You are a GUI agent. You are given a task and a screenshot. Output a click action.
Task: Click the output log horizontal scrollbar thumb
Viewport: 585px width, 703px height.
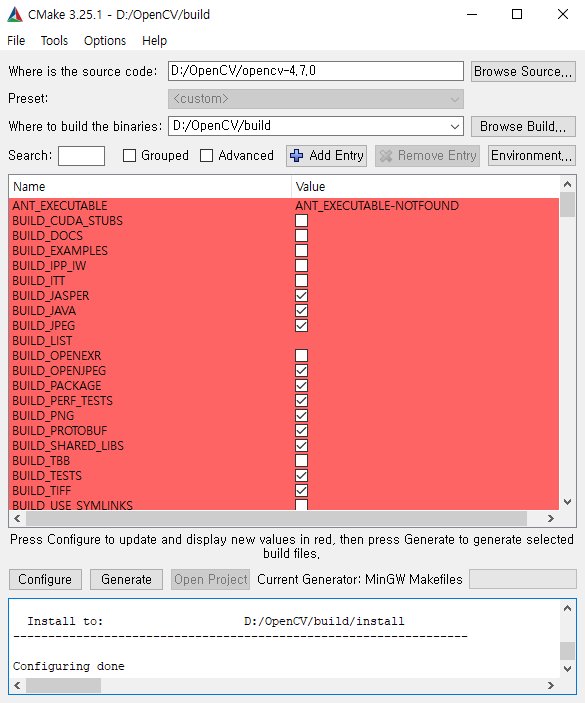tap(63, 686)
